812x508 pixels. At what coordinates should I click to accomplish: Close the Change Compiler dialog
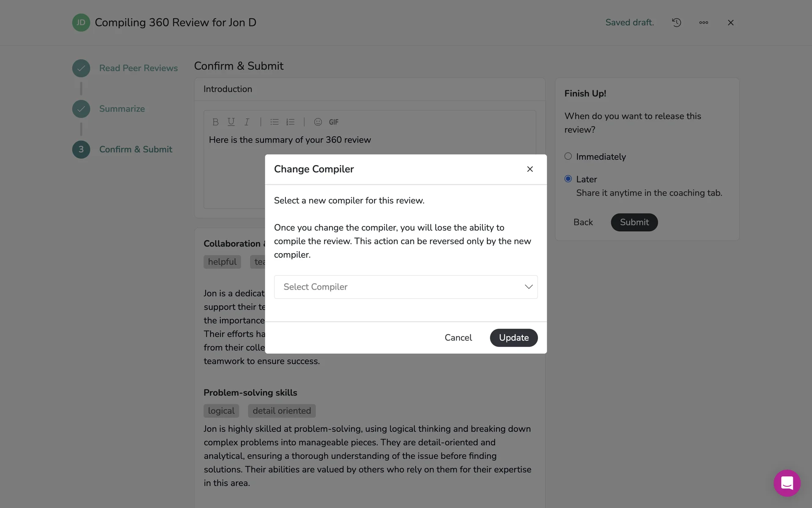[x=529, y=169]
